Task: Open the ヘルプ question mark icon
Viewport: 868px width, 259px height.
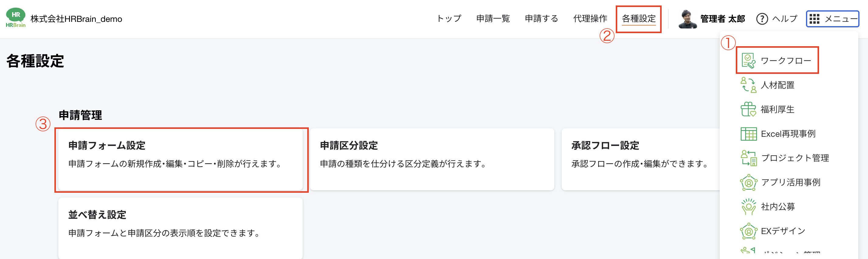Action: pos(762,19)
